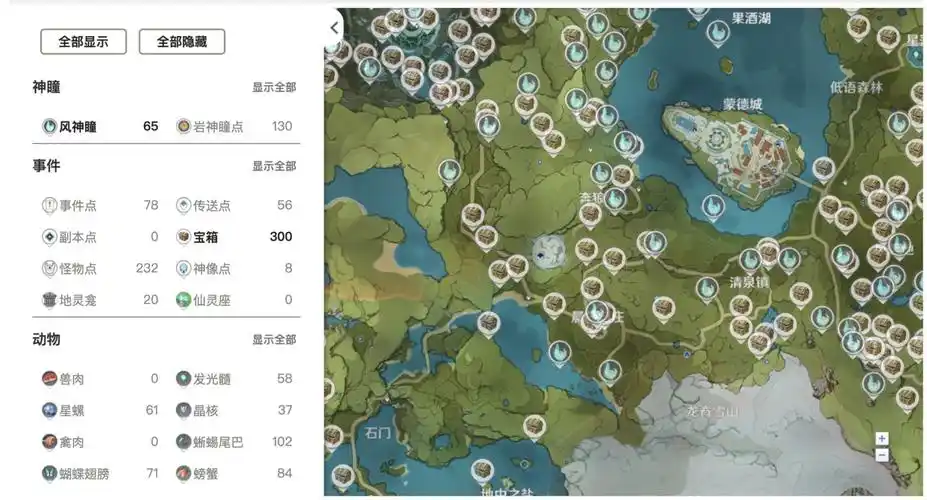Click the 蒙德城 city label on map
927x500 pixels.
click(x=743, y=105)
